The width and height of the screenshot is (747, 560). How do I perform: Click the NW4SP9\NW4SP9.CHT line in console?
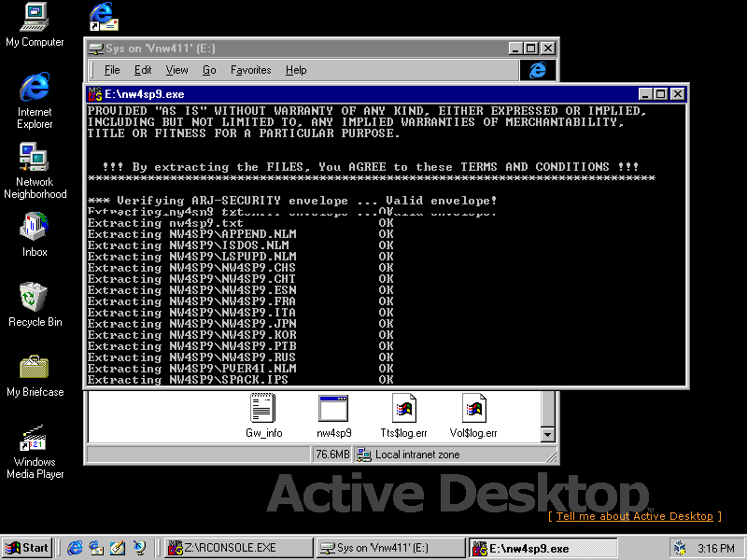tap(241, 279)
